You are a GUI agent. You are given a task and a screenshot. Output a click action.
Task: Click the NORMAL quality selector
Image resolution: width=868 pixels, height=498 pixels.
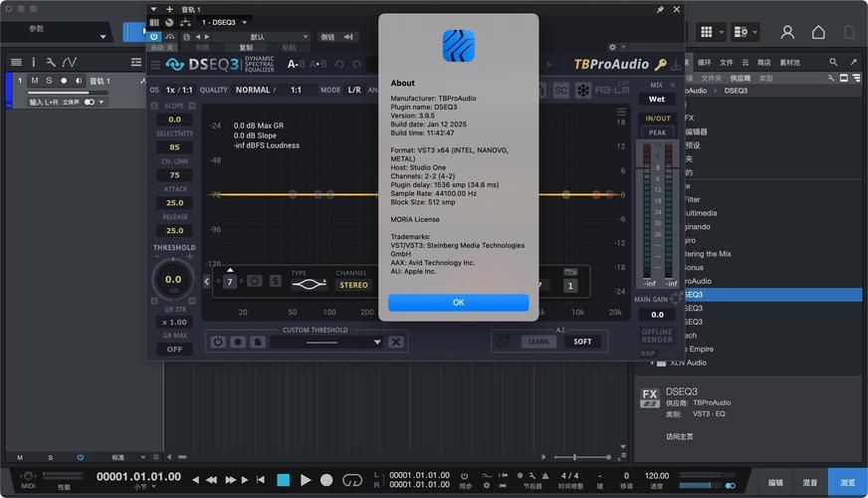(253, 90)
